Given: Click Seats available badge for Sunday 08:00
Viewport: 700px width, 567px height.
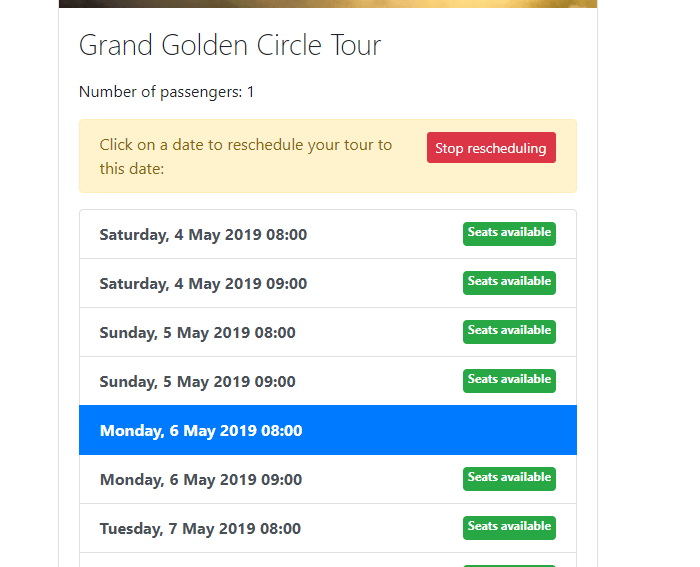Looking at the screenshot, I should (509, 332).
